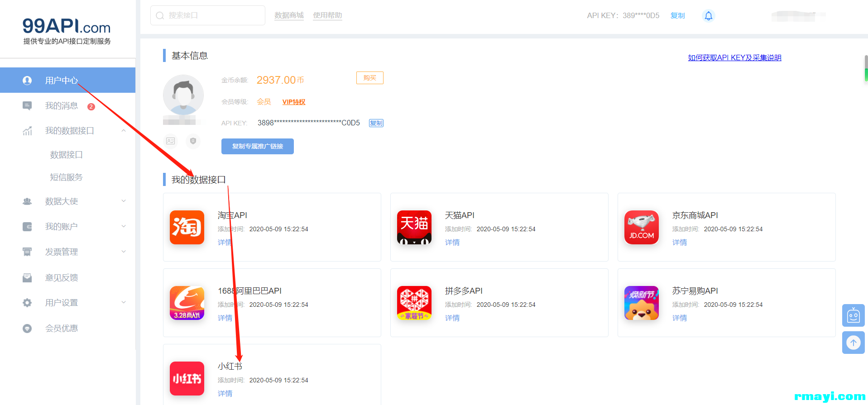Copy the API KEY in header
The width and height of the screenshot is (868, 405).
(678, 16)
